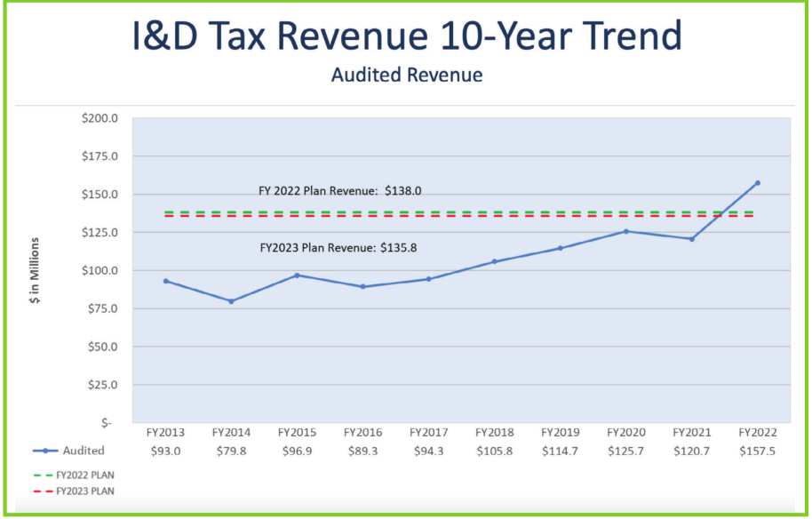
Task: Select the FY2018 x-axis category label
Action: (495, 433)
